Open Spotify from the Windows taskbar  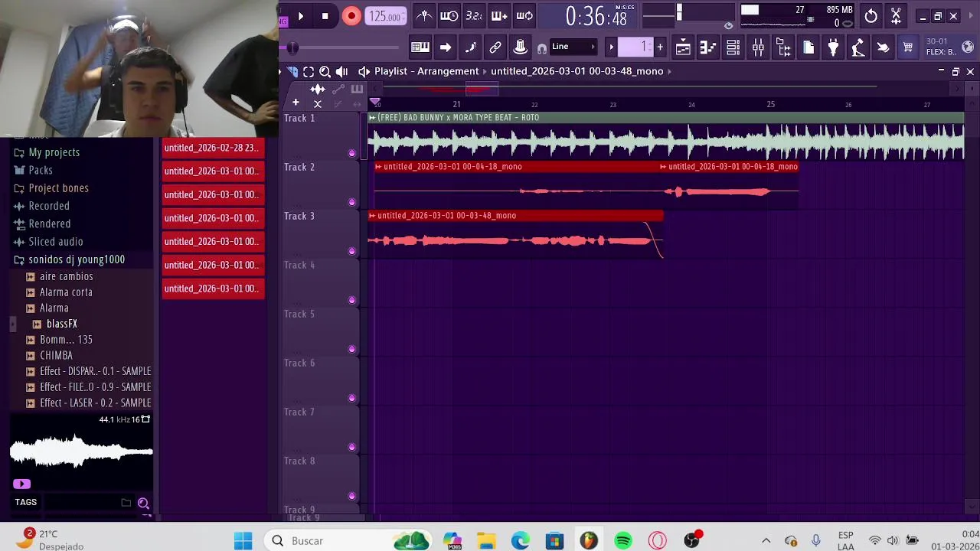623,541
